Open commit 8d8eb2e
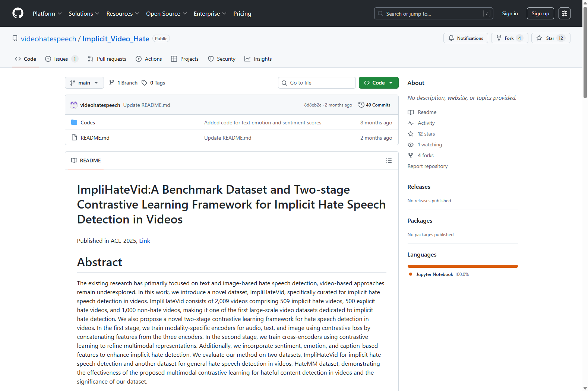This screenshot has height=391, width=588. 313,105
